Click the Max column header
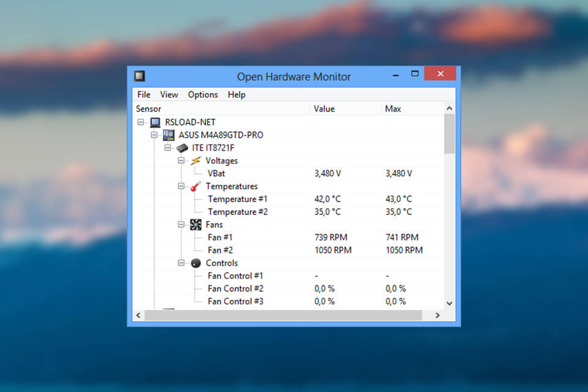Image resolution: width=588 pixels, height=392 pixels. (393, 108)
